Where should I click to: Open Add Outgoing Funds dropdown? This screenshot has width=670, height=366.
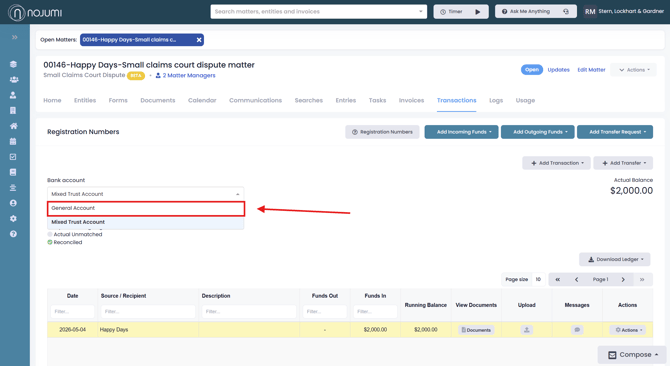pos(538,132)
